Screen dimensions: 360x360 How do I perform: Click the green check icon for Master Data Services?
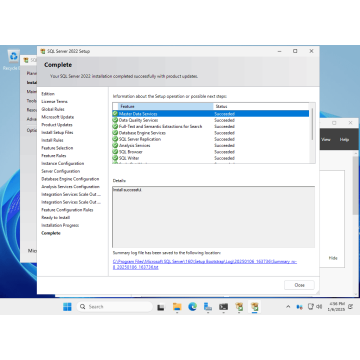point(115,114)
